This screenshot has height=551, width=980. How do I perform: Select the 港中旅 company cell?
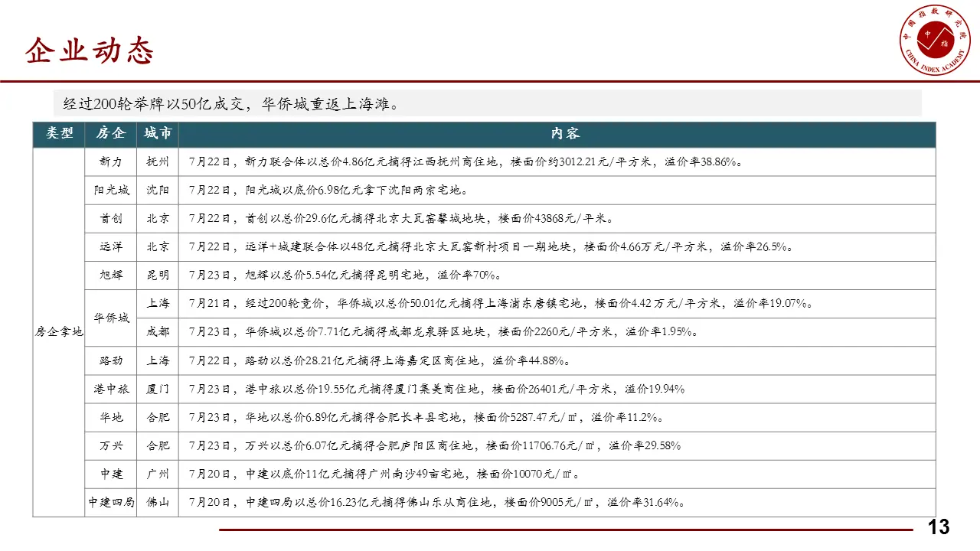tap(111, 389)
